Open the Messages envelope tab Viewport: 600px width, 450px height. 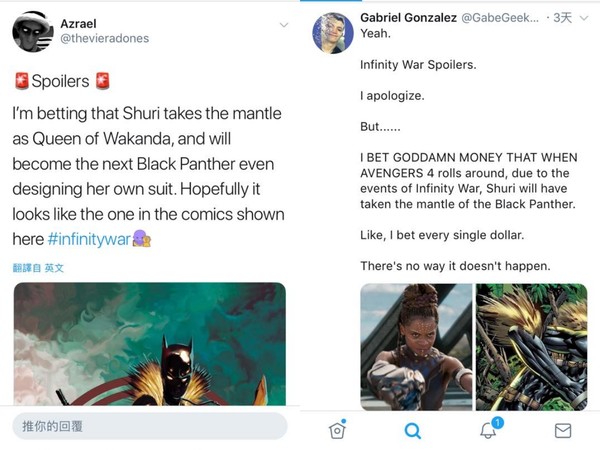coord(563,430)
